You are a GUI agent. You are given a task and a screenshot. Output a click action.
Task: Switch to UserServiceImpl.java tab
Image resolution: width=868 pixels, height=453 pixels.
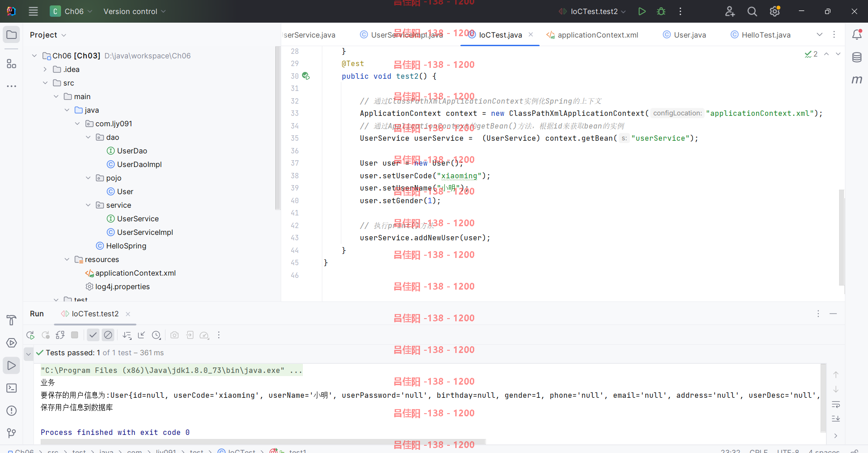coord(401,35)
